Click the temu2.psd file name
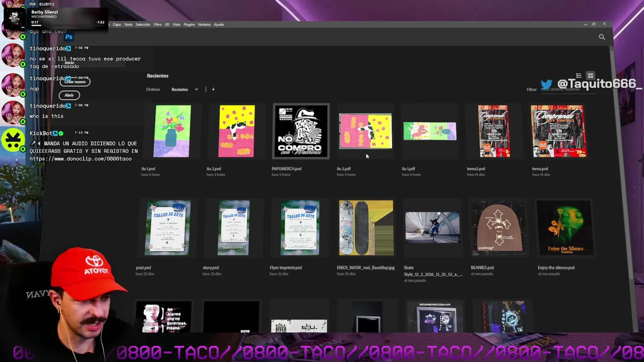The width and height of the screenshot is (644, 362). pyautogui.click(x=476, y=169)
